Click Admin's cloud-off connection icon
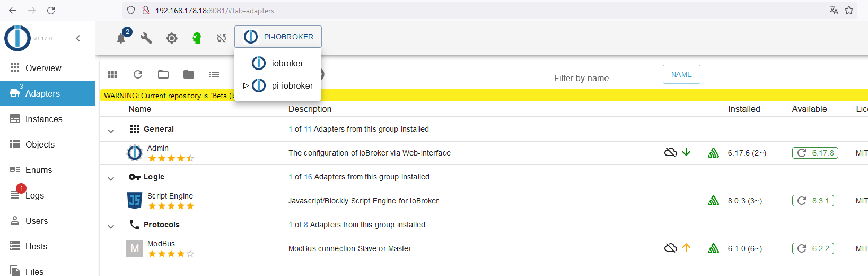The height and width of the screenshot is (276, 868). pyautogui.click(x=671, y=152)
